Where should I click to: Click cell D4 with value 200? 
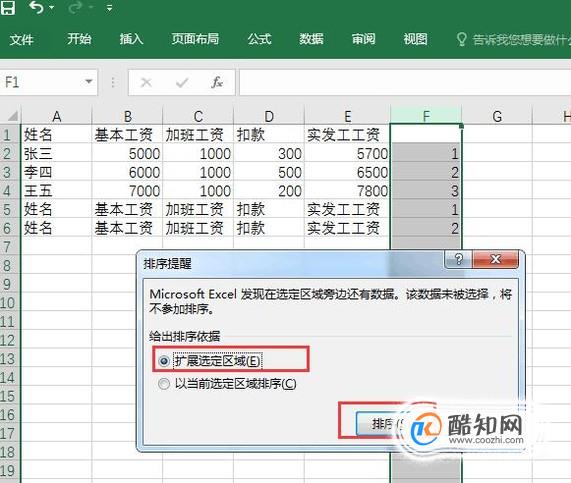click(269, 191)
